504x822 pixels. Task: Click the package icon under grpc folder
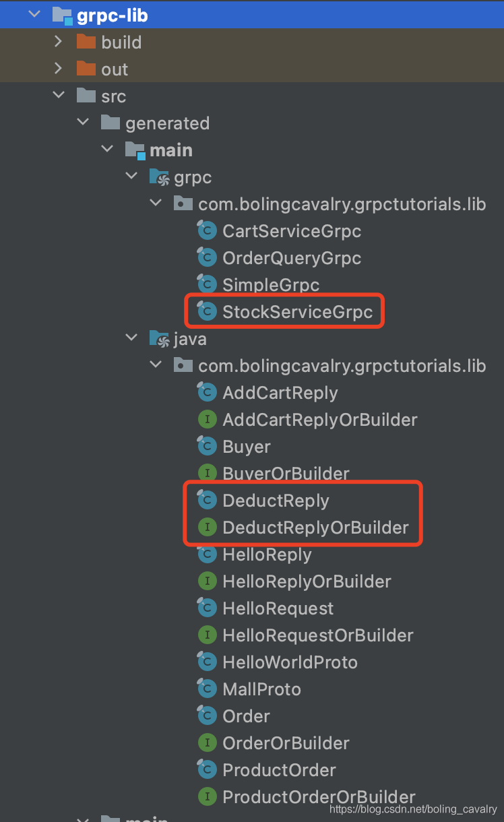point(183,203)
